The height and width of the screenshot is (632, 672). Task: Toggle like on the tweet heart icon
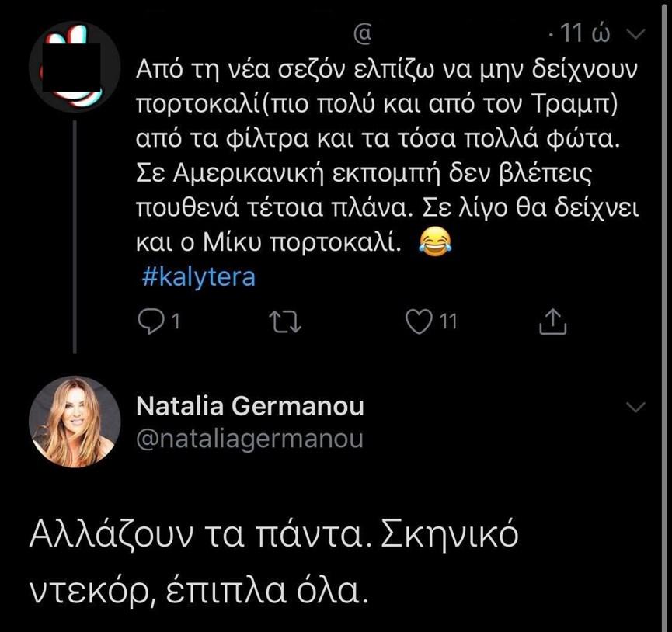tap(420, 318)
